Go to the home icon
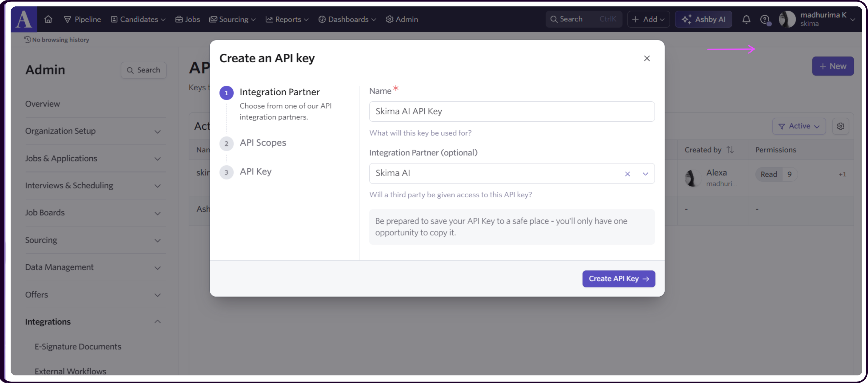 tap(48, 20)
